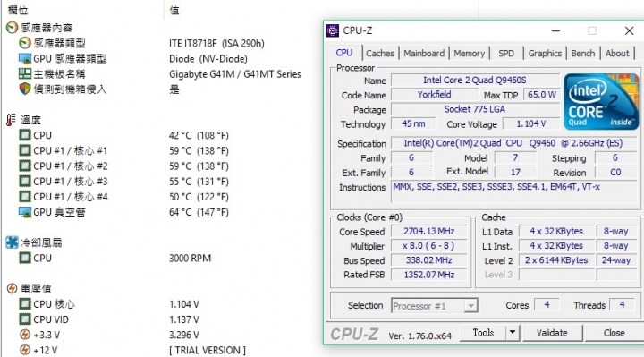Click the sensor type row icon
This screenshot has height=357, width=644.
(x=25, y=43)
